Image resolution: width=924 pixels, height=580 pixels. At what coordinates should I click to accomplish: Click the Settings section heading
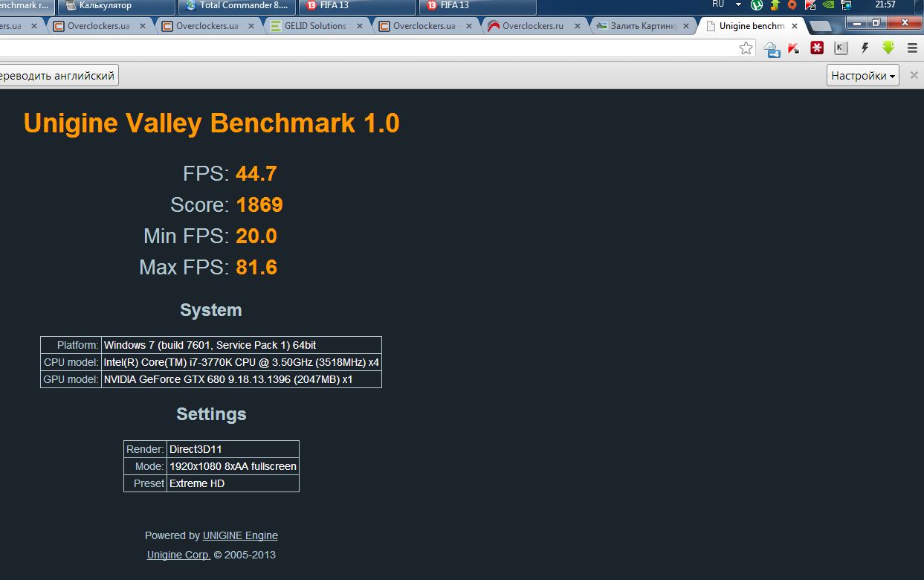coord(211,414)
